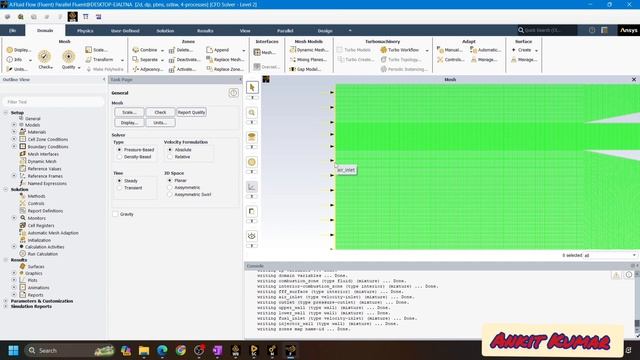Open the Chrome icon in the taskbar
The width and height of the screenshot is (640, 360).
[x=180, y=350]
